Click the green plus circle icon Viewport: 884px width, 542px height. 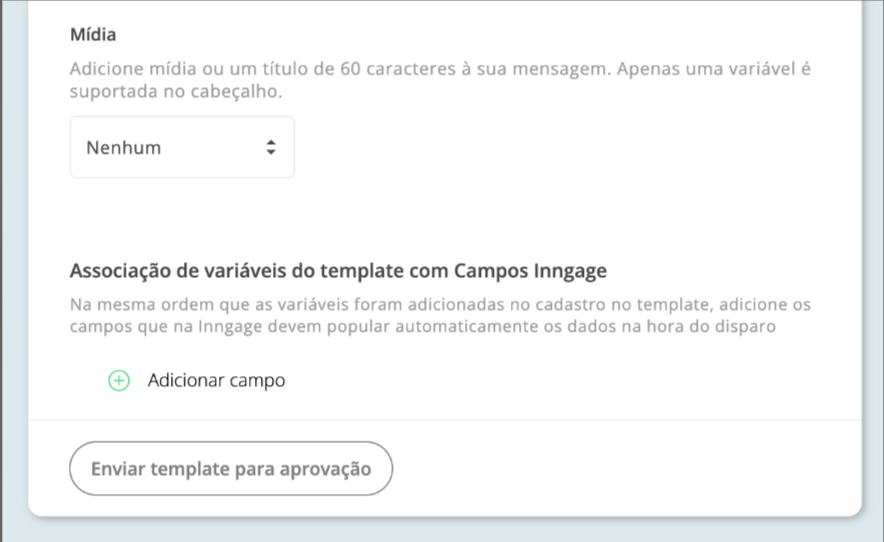pos(119,381)
